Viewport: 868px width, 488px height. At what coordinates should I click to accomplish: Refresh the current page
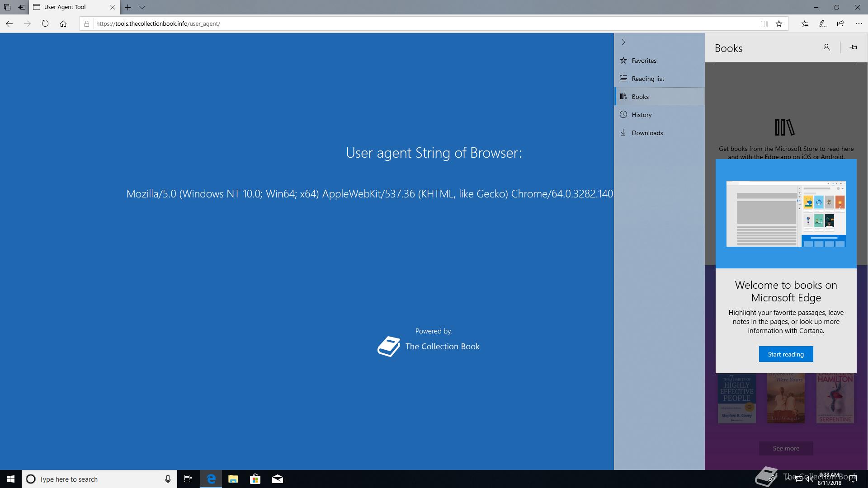pyautogui.click(x=45, y=23)
